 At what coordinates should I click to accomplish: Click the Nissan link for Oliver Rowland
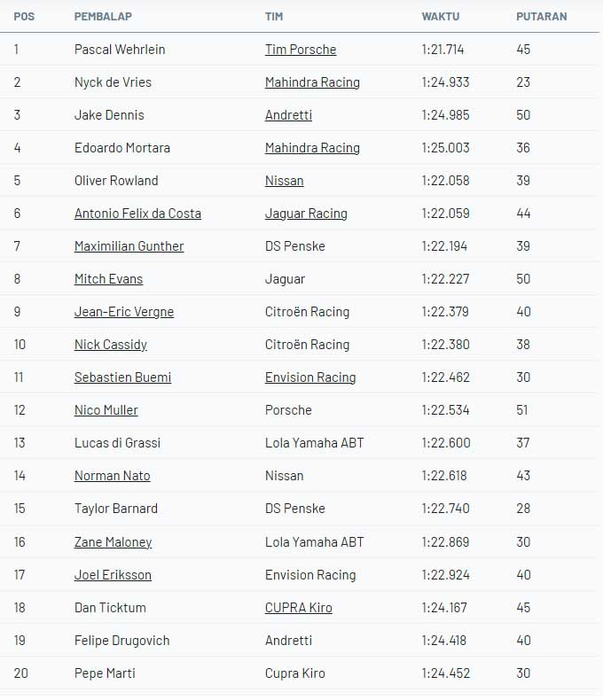tap(284, 181)
